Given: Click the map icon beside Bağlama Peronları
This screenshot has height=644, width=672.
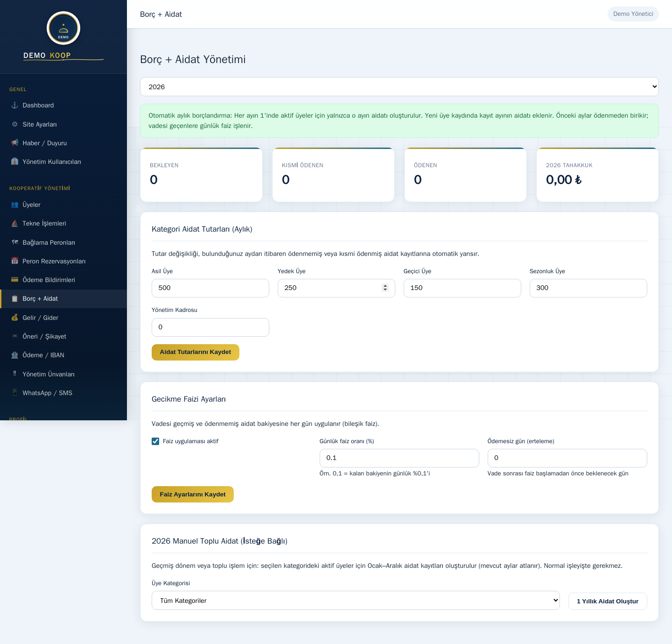Looking at the screenshot, I should coord(15,242).
